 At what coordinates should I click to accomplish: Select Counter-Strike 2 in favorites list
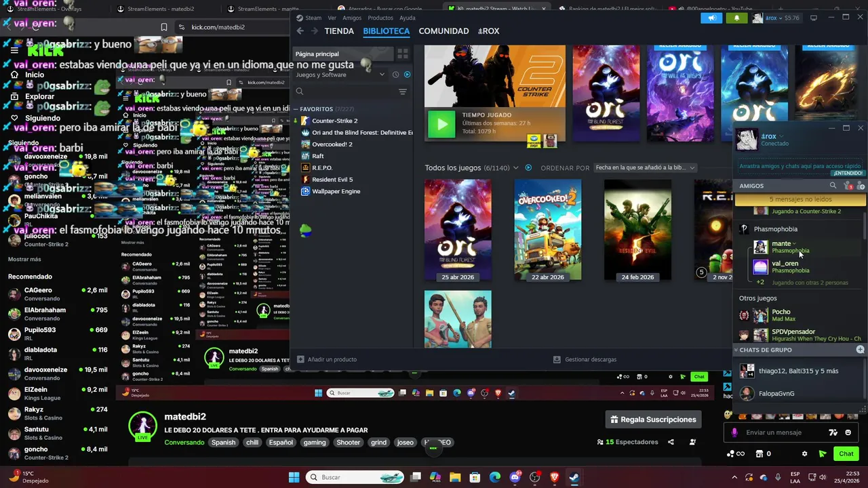coord(334,121)
